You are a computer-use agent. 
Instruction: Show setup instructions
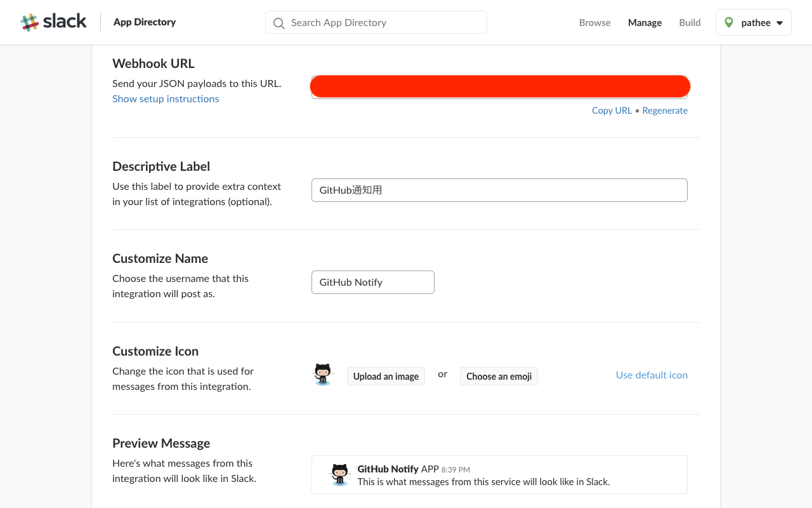pyautogui.click(x=166, y=98)
